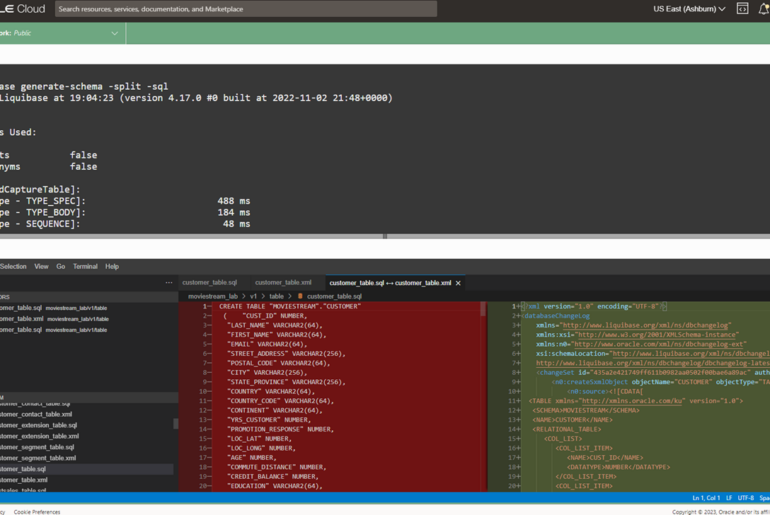Switch to the customer_table.sql editor tab
The width and height of the screenshot is (770, 515).
pos(210,283)
